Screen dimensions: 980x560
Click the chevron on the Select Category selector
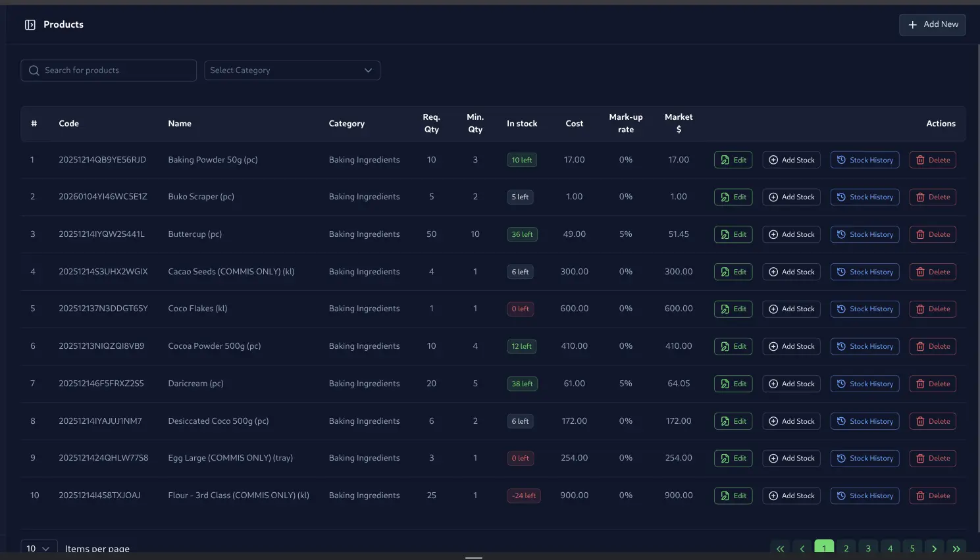click(368, 70)
